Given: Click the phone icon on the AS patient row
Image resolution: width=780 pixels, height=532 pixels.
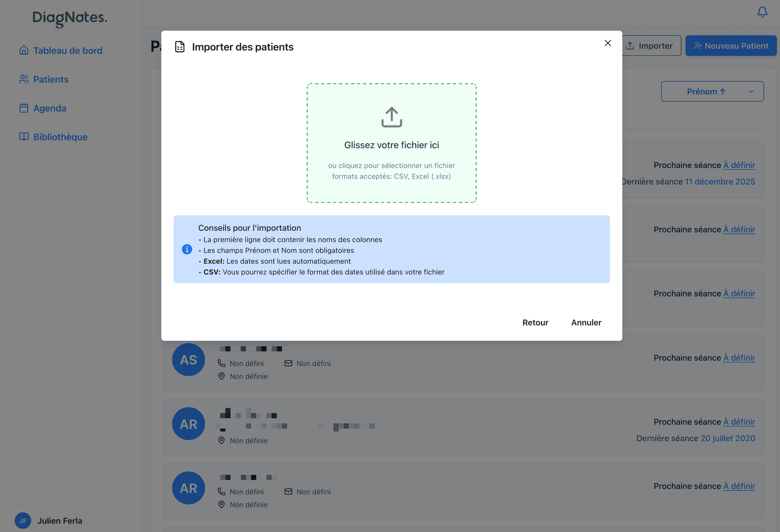Looking at the screenshot, I should point(221,363).
